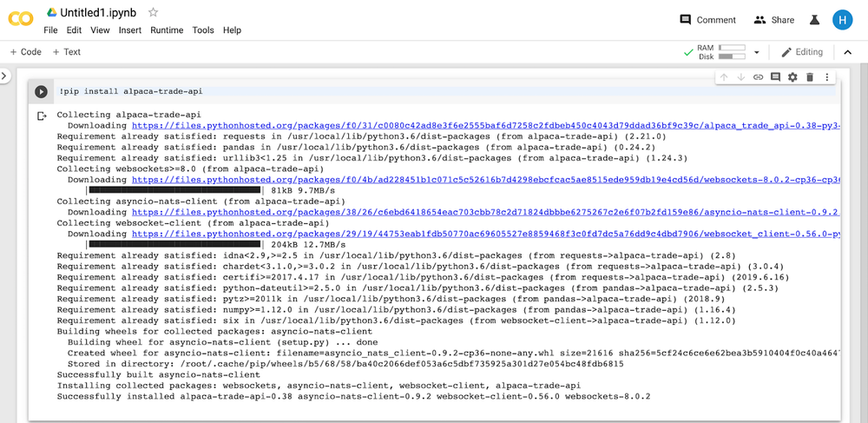Expand the runtime connection dropdown arrow

coord(757,53)
